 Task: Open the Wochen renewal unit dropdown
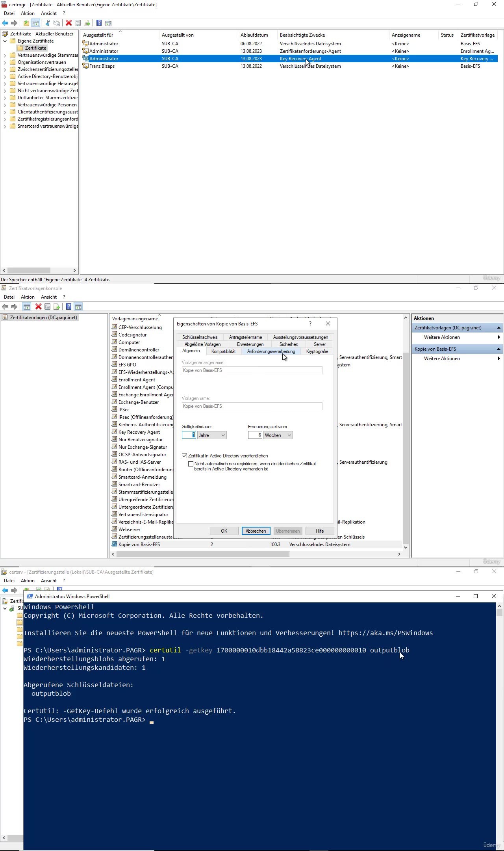pyautogui.click(x=278, y=435)
